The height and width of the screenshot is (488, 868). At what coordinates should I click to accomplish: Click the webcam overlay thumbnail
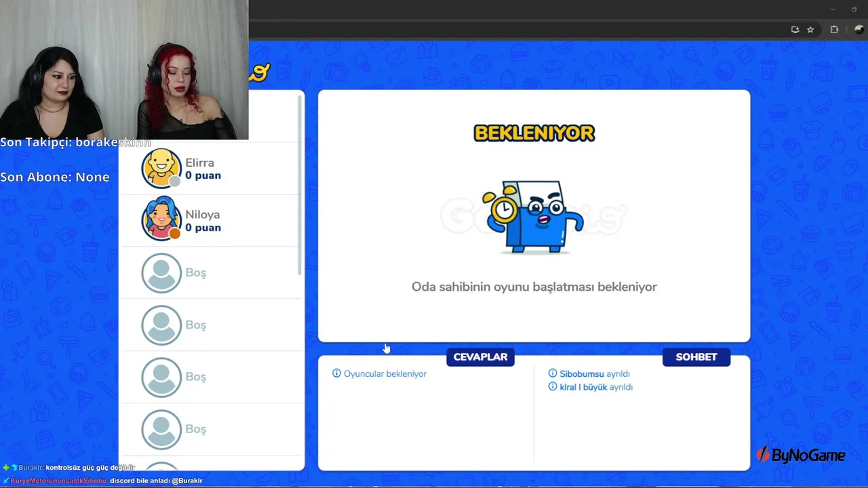click(124, 69)
